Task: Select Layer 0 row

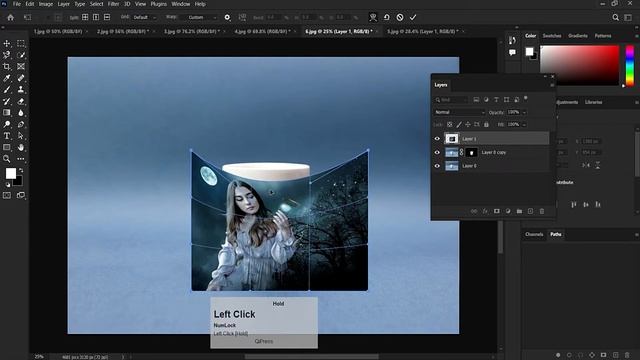Action: click(491, 166)
